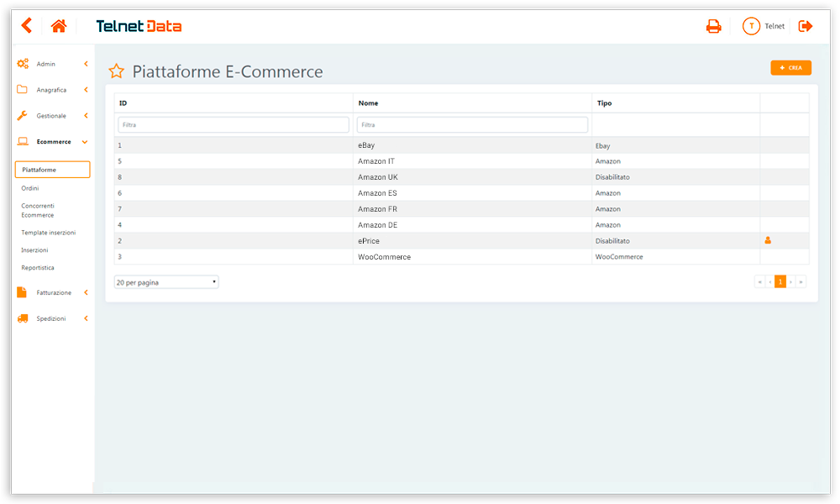Open Concorrenti Ecommerce in sidebar

(38, 211)
